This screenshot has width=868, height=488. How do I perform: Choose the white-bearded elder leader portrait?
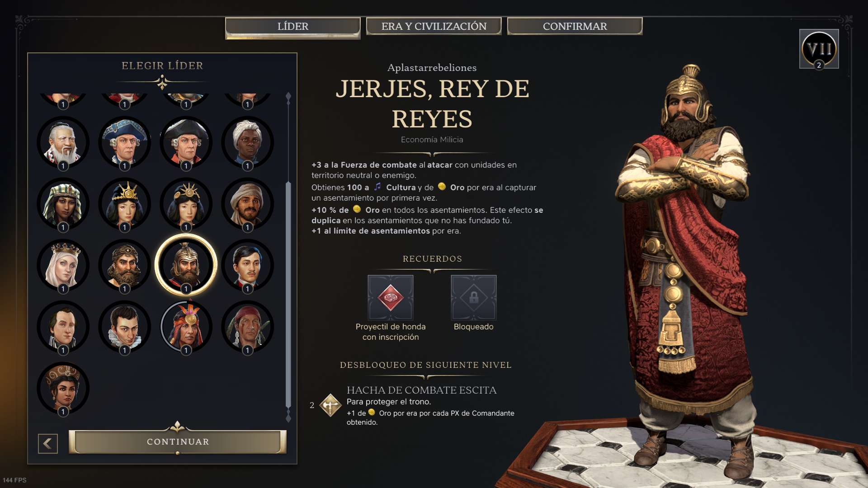coord(63,143)
